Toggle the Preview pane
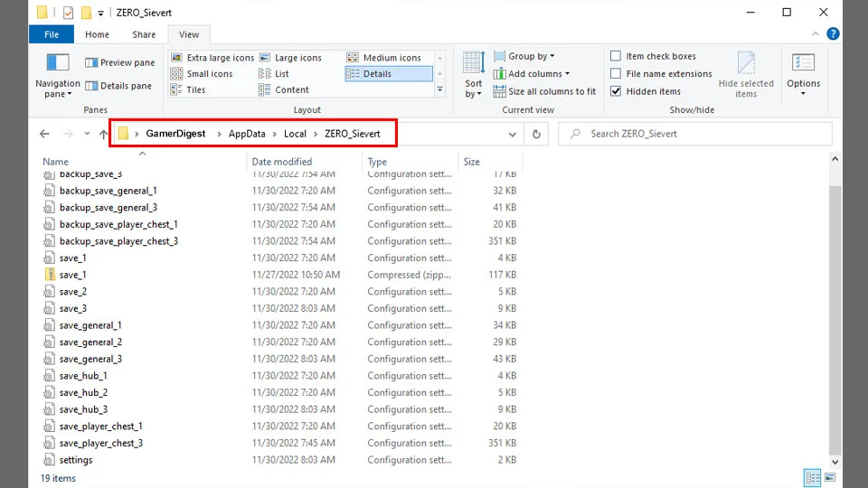This screenshot has height=488, width=868. coord(119,62)
